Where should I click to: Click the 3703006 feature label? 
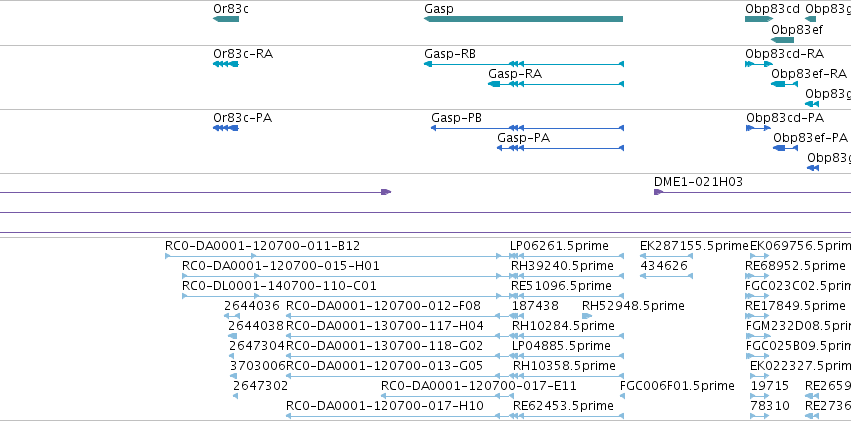click(258, 366)
